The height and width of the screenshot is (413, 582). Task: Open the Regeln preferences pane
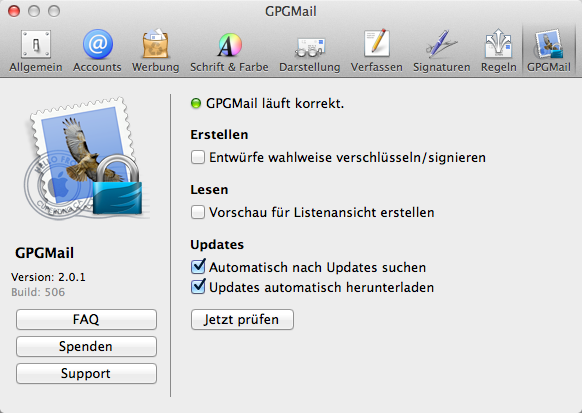pos(498,51)
